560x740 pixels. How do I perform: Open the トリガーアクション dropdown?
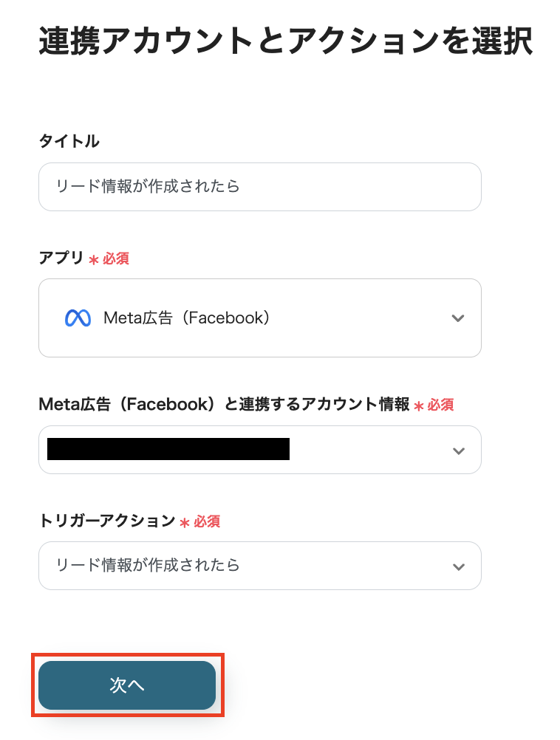458,565
